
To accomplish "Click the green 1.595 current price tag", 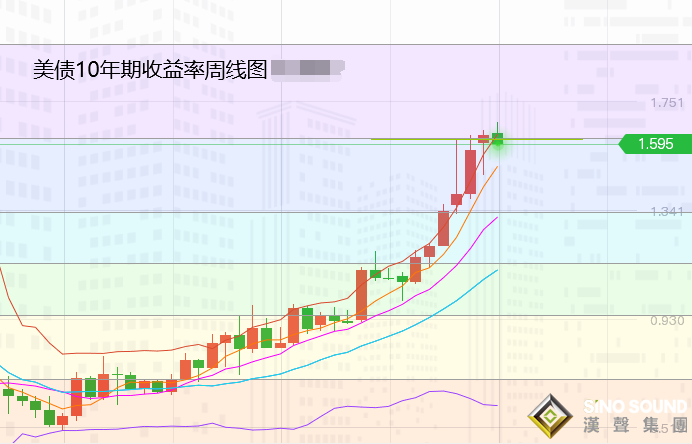I will point(654,144).
